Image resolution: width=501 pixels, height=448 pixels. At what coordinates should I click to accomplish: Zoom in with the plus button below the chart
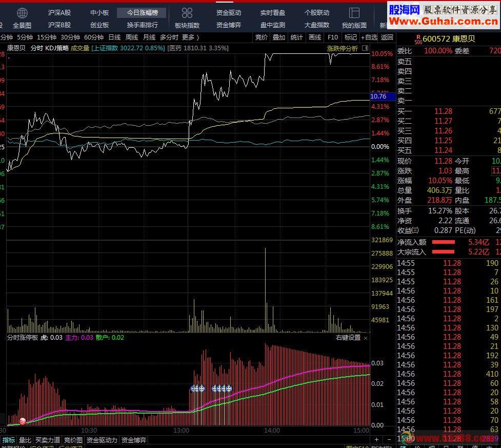tap(376, 440)
